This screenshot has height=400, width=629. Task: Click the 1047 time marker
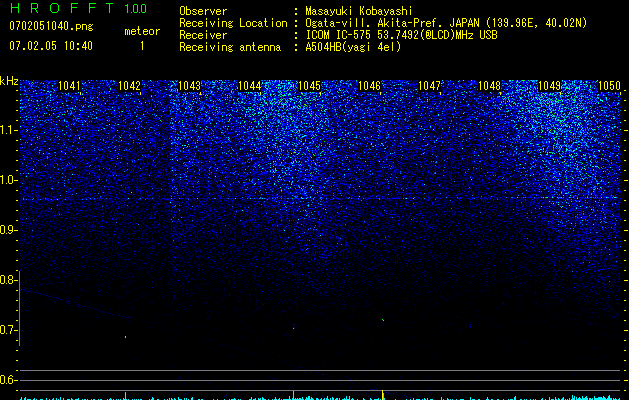coord(430,86)
